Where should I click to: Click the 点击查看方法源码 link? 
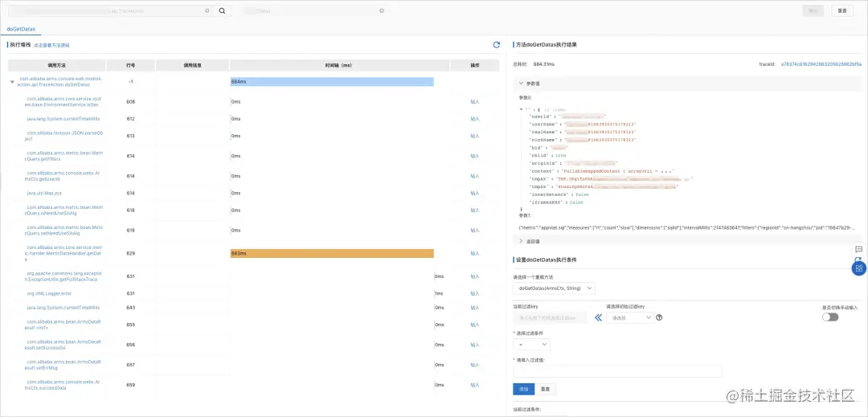[51, 45]
